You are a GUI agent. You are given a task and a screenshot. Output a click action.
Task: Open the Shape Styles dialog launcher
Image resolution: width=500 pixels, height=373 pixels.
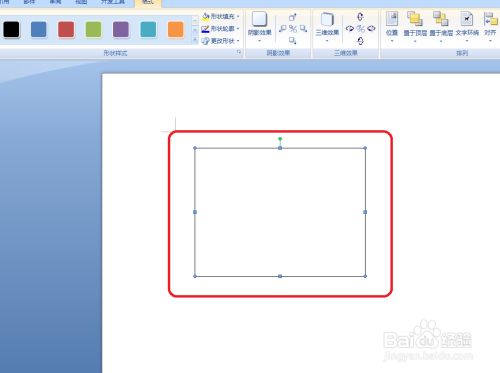pyautogui.click(x=239, y=52)
